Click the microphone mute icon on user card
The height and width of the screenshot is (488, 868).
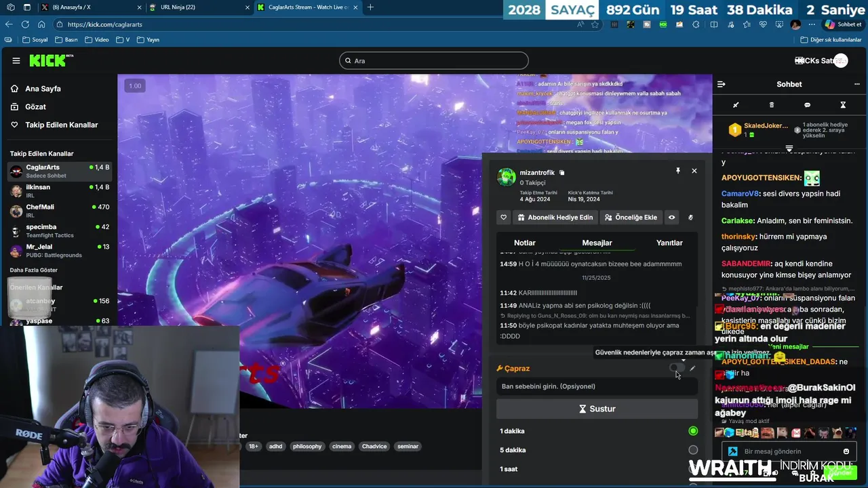pyautogui.click(x=690, y=218)
